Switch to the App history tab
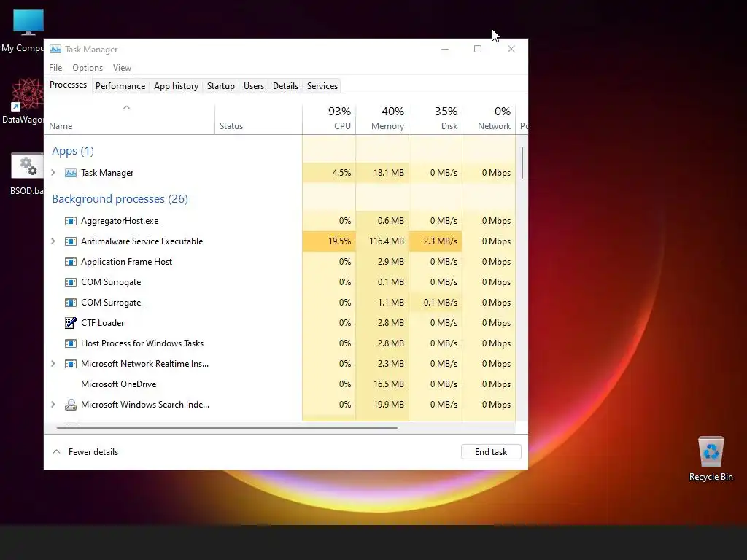 click(176, 86)
